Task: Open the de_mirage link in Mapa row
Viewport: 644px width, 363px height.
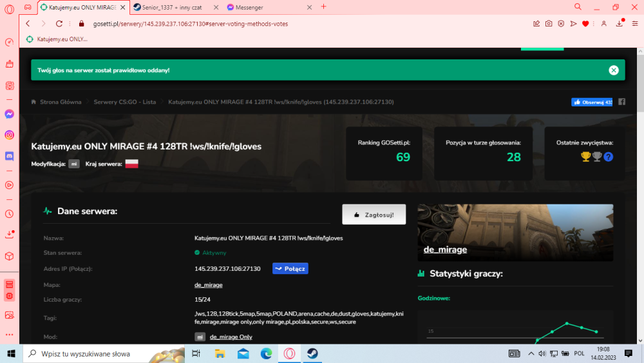Action: [x=209, y=285]
